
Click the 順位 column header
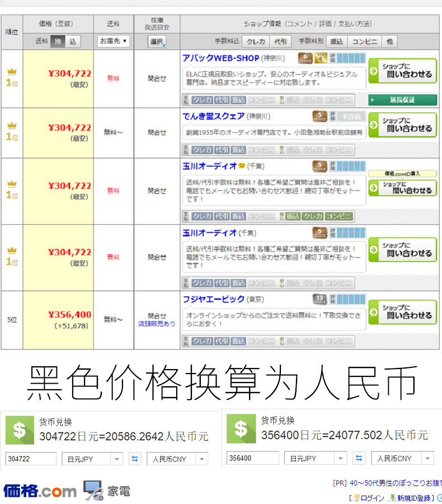click(x=12, y=32)
